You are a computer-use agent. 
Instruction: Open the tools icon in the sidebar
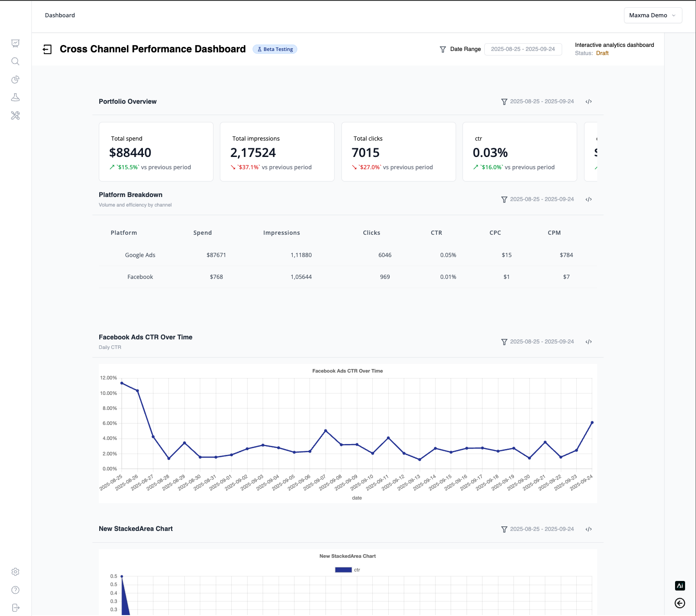[15, 116]
